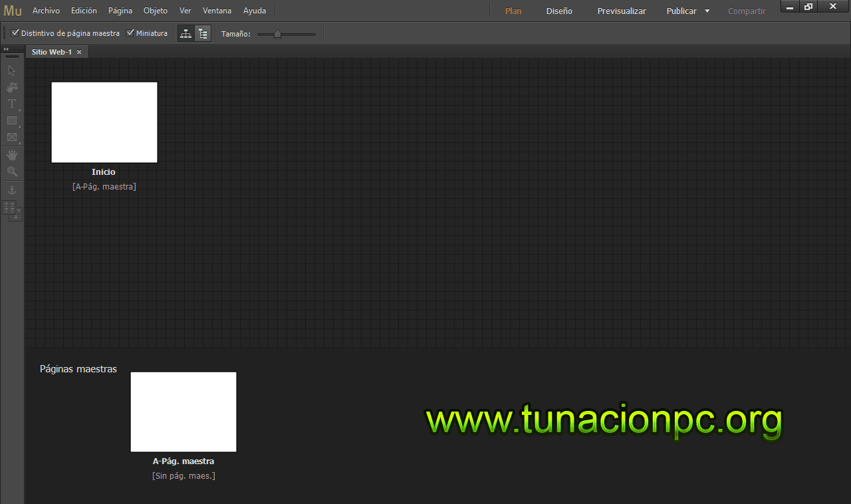Open the Edición menu

(84, 11)
